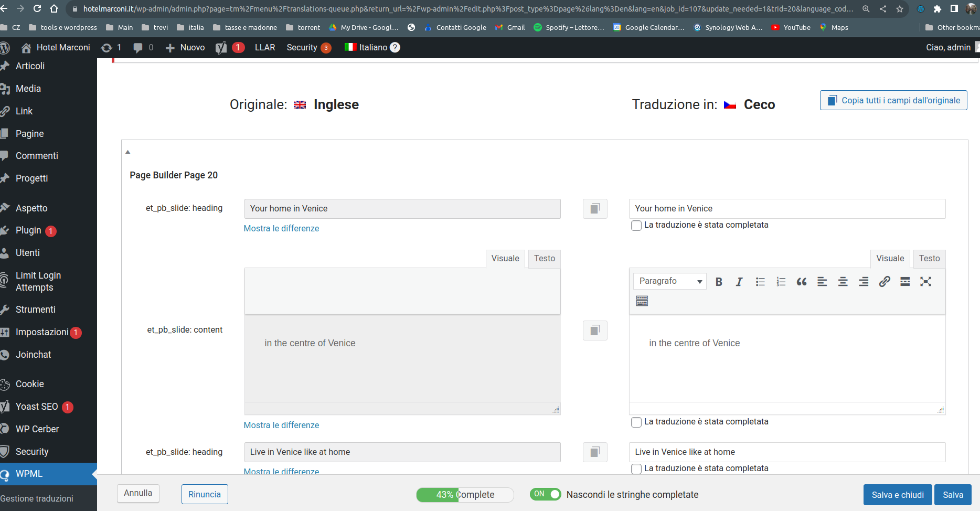Mark 'Live in Venice like at home' translation completed
This screenshot has height=511, width=980.
coord(636,469)
